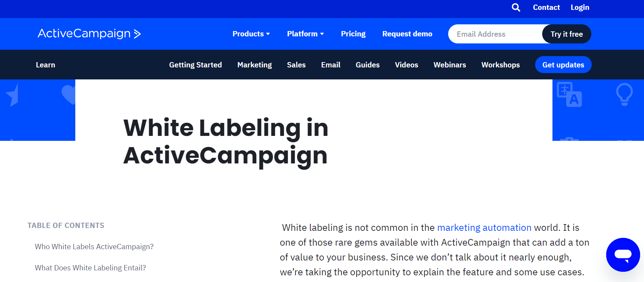Open the chat widget bubble
This screenshot has width=644, height=282.
click(623, 254)
